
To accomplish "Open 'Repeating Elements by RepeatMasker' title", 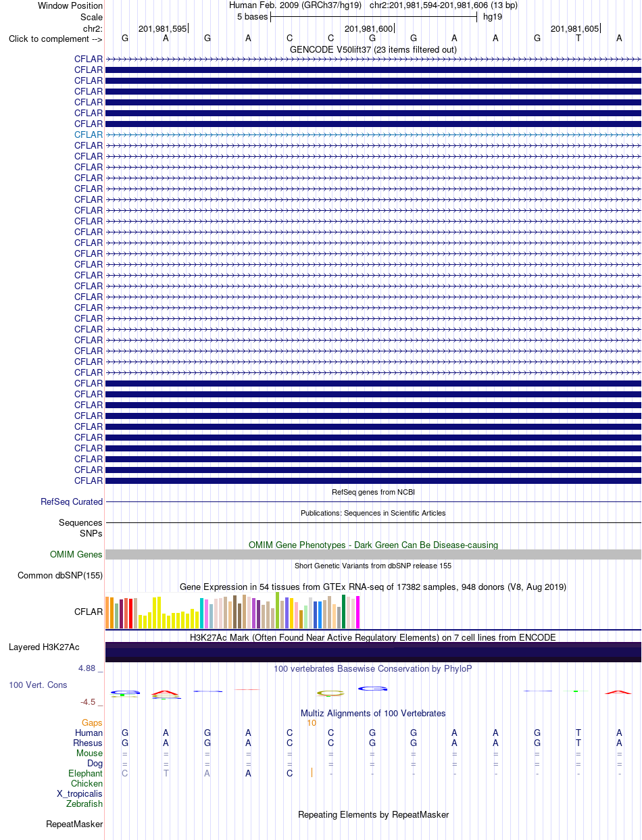I will point(373,814).
